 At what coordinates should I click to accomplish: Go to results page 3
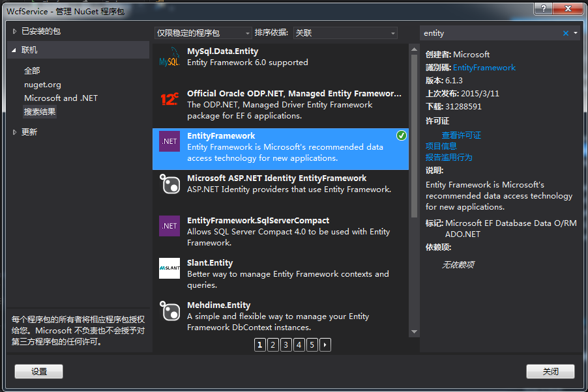(286, 344)
